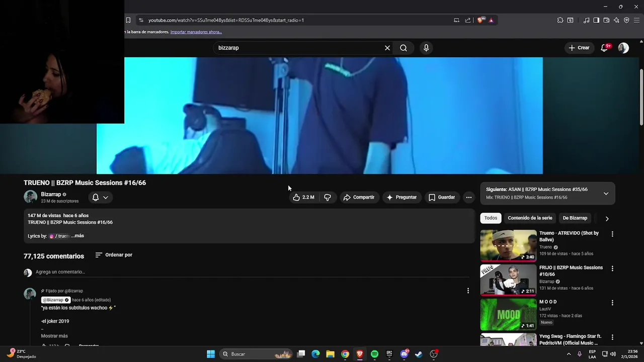Click the taskbar Buscar search box
This screenshot has height=362, width=644.
(x=257, y=354)
